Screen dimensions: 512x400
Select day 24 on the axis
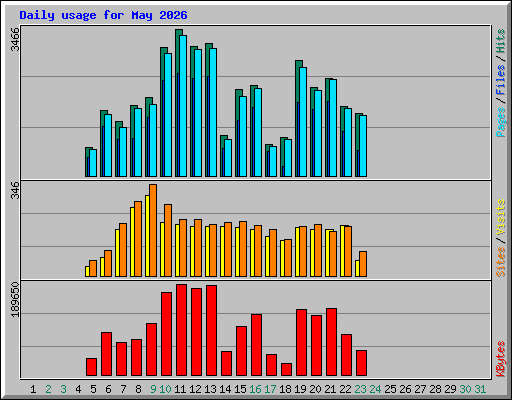click(x=375, y=389)
